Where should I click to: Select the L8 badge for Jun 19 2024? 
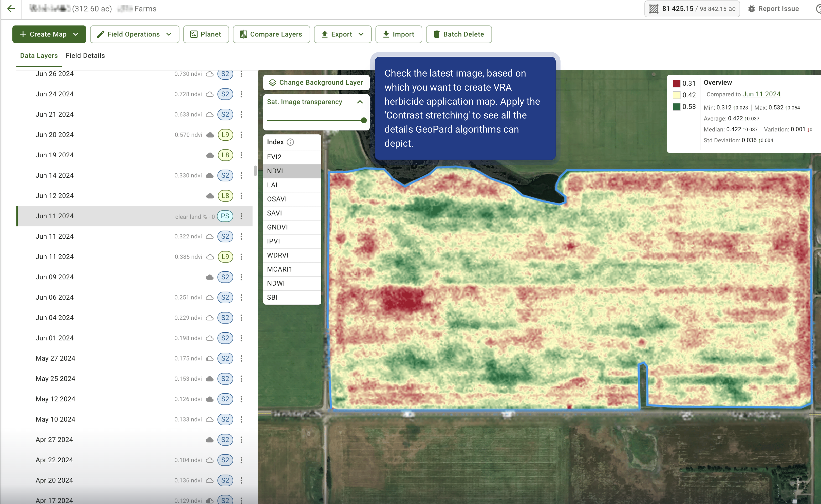click(225, 155)
